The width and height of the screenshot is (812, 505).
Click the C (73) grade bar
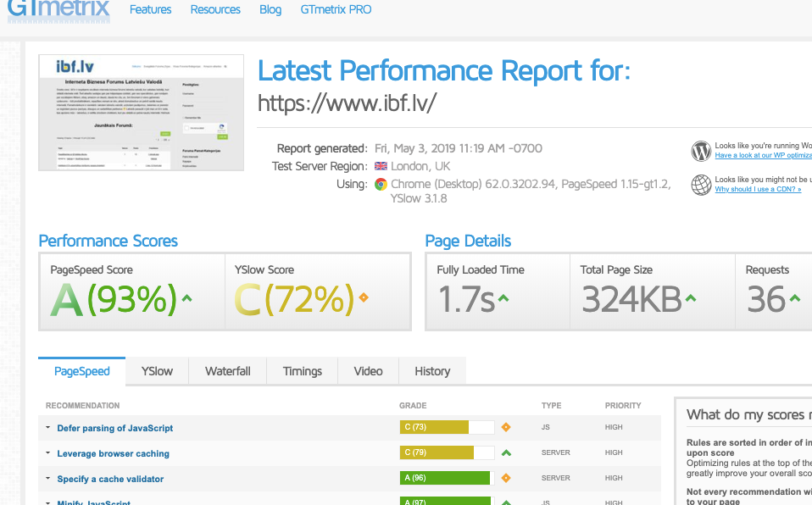click(x=434, y=427)
